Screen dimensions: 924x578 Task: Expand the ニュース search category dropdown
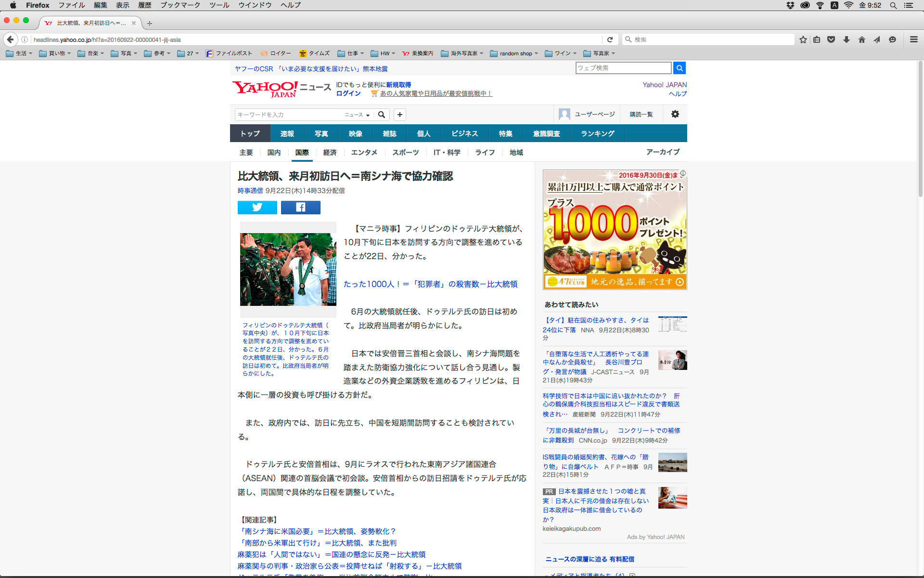click(357, 115)
